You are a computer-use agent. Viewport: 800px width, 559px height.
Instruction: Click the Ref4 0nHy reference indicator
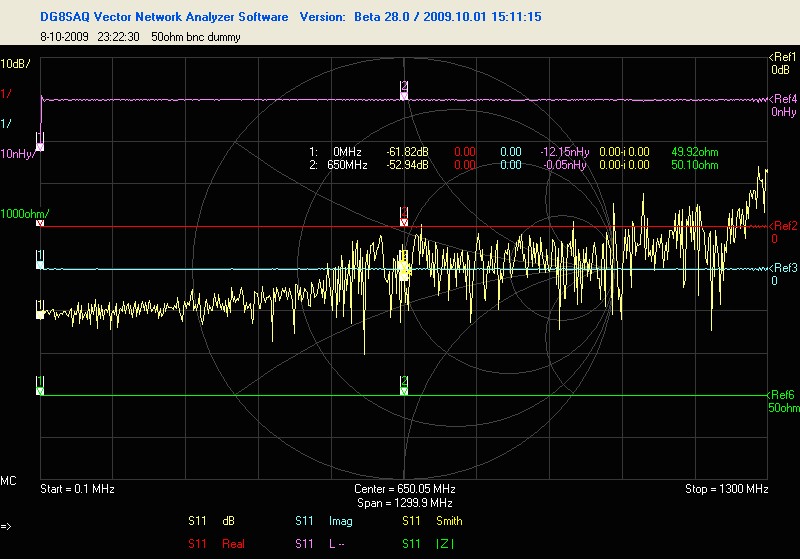[783, 105]
